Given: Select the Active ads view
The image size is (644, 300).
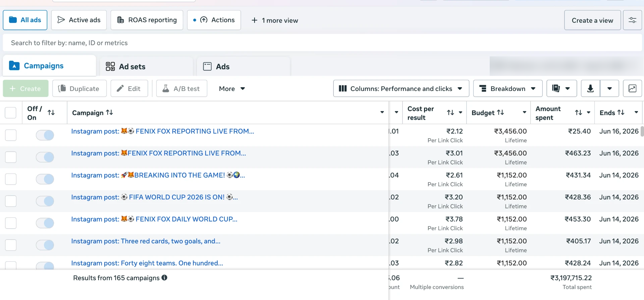Looking at the screenshot, I should point(79,20).
